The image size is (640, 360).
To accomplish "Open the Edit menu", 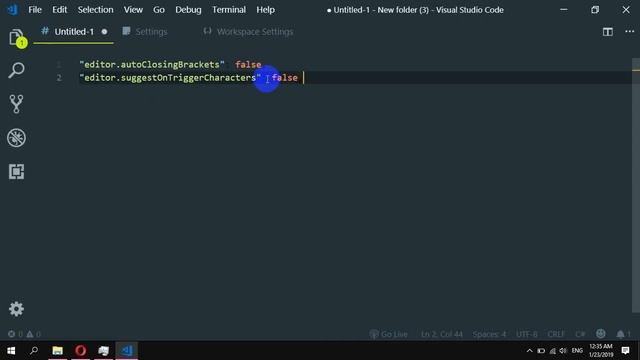I will 60,10.
